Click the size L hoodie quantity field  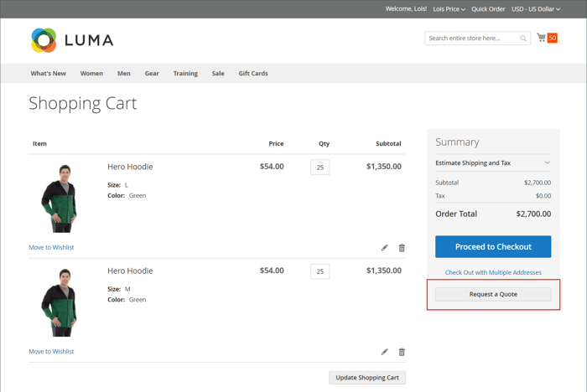(319, 168)
